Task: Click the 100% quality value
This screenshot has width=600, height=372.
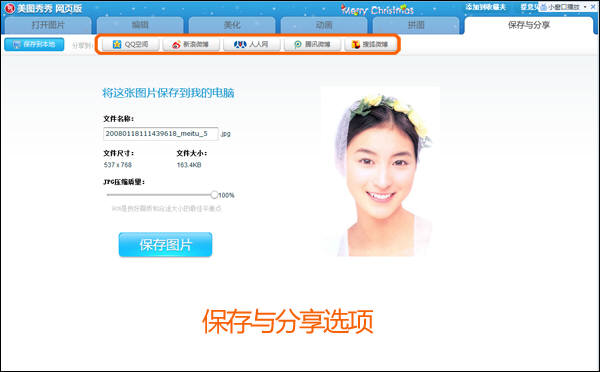Action: pyautogui.click(x=226, y=195)
